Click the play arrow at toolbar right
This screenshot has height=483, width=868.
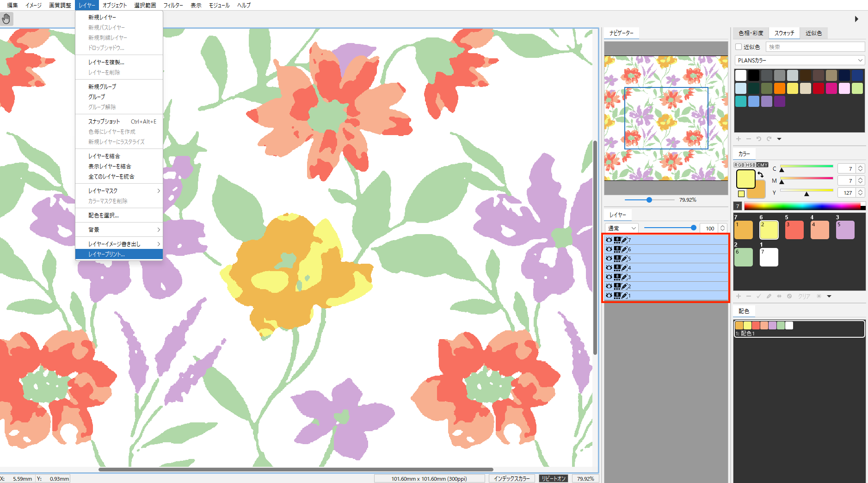(x=856, y=19)
